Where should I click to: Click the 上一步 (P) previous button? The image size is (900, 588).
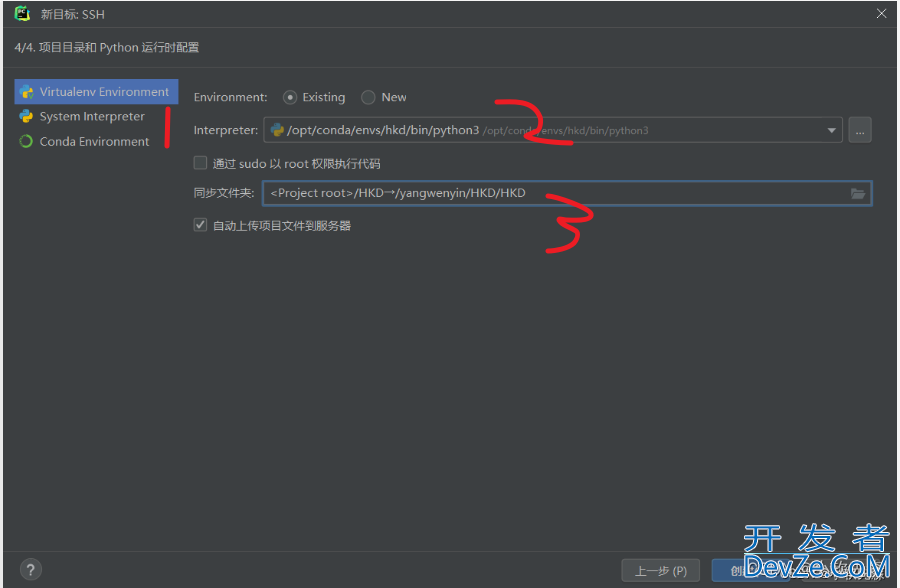[x=661, y=571]
